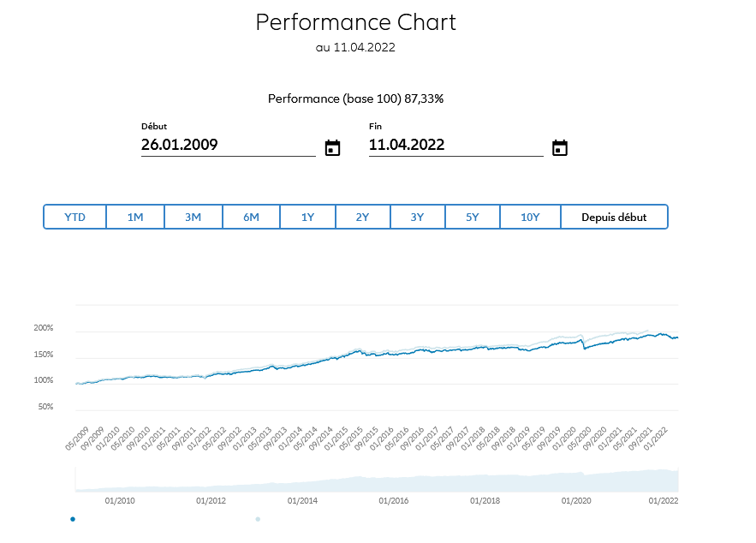
Task: Click navigator label 01/2010
Action: click(x=120, y=500)
